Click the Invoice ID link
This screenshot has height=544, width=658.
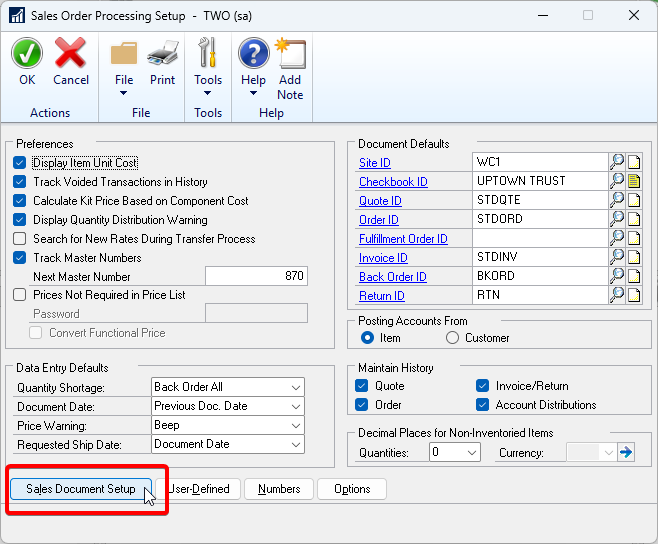pos(383,258)
